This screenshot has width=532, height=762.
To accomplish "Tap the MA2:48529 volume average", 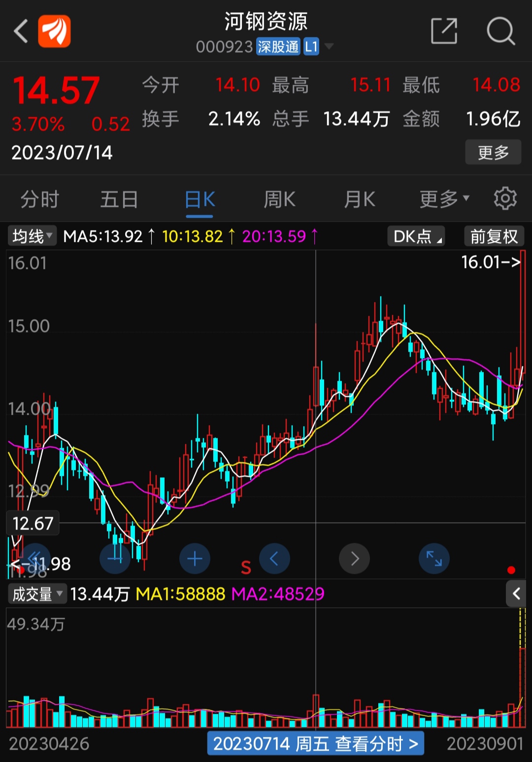I will coord(278,594).
